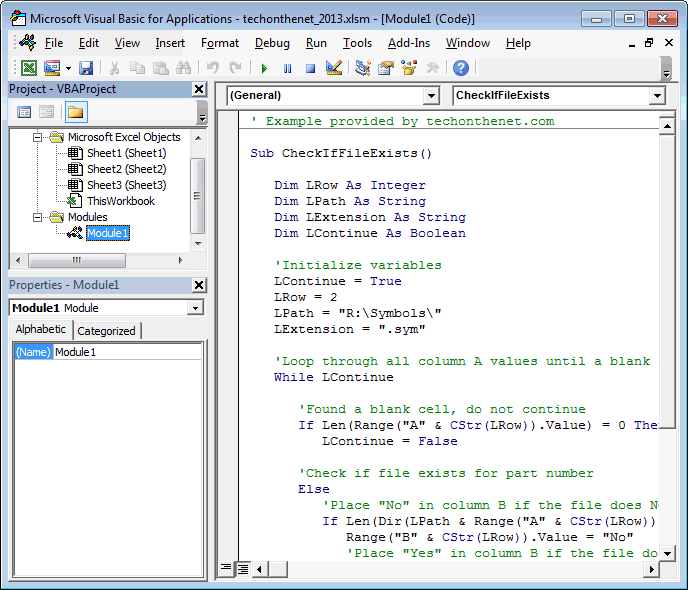Switch to Full Module View at bottom-left
This screenshot has height=590, width=688.
coord(242,569)
